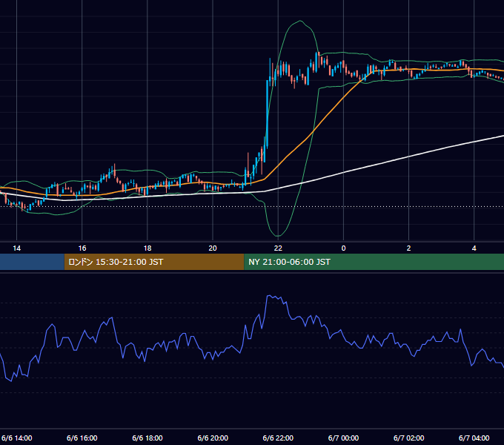Image resolution: width=504 pixels, height=445 pixels.
Task: Click the blue session bar before ロンドン
Action: (x=32, y=262)
